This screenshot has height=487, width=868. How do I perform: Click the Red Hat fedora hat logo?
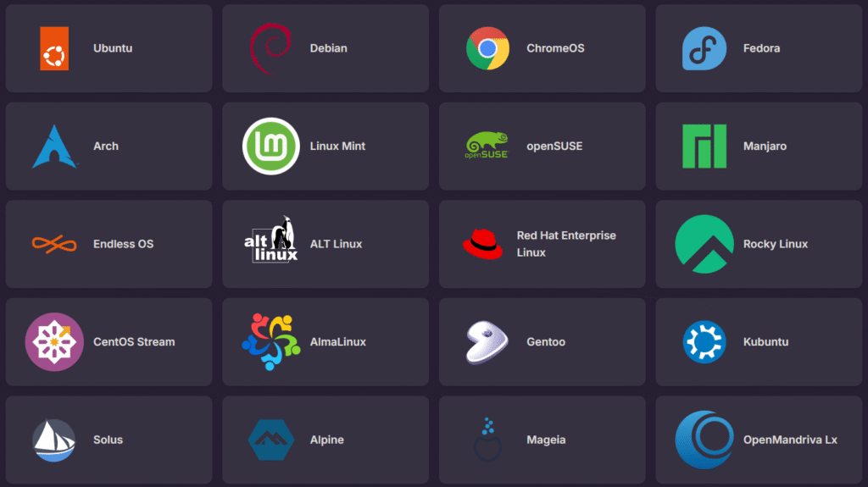coord(482,244)
